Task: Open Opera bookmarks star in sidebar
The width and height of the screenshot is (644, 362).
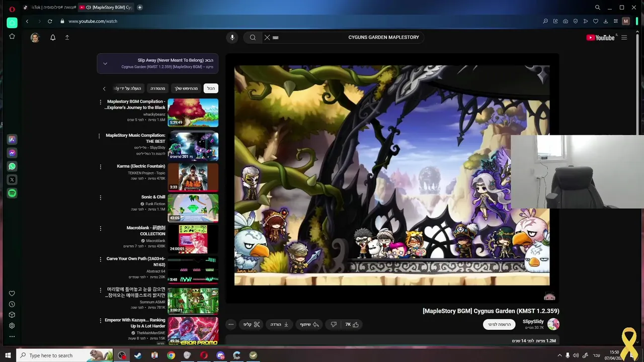Action: point(12,37)
